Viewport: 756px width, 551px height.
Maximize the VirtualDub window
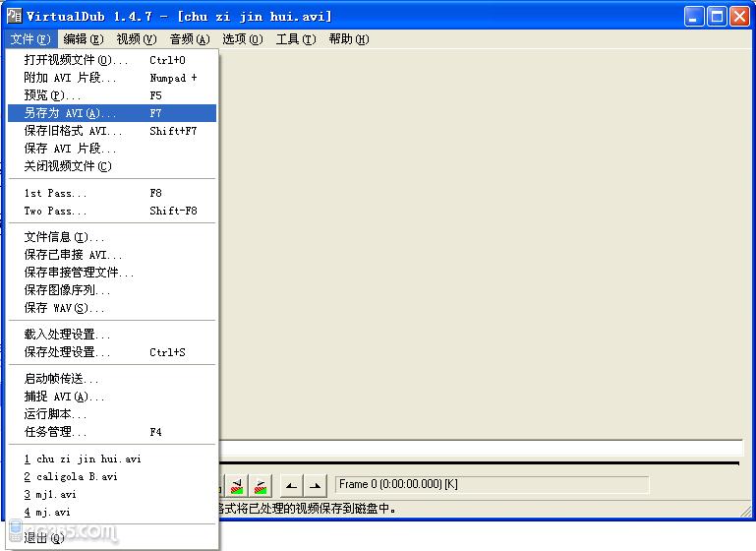tap(717, 17)
